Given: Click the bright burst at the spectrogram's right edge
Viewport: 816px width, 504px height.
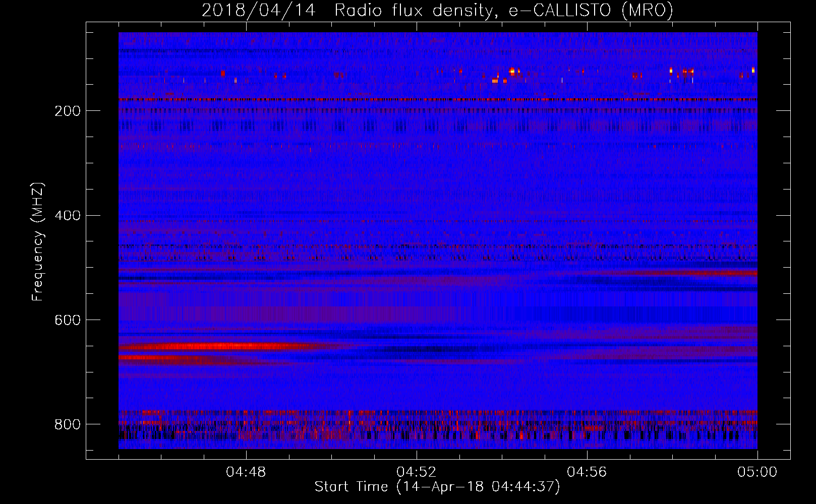Looking at the screenshot, I should [753, 70].
